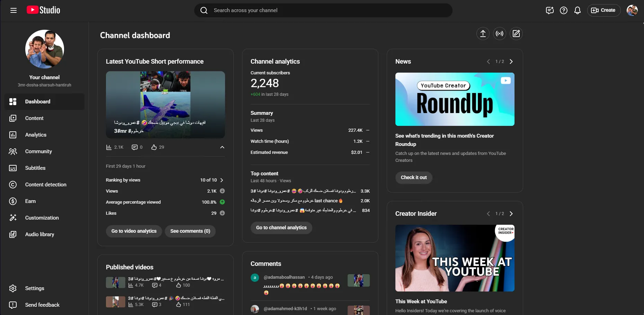Open the latest Short thumbnail

[x=166, y=105]
